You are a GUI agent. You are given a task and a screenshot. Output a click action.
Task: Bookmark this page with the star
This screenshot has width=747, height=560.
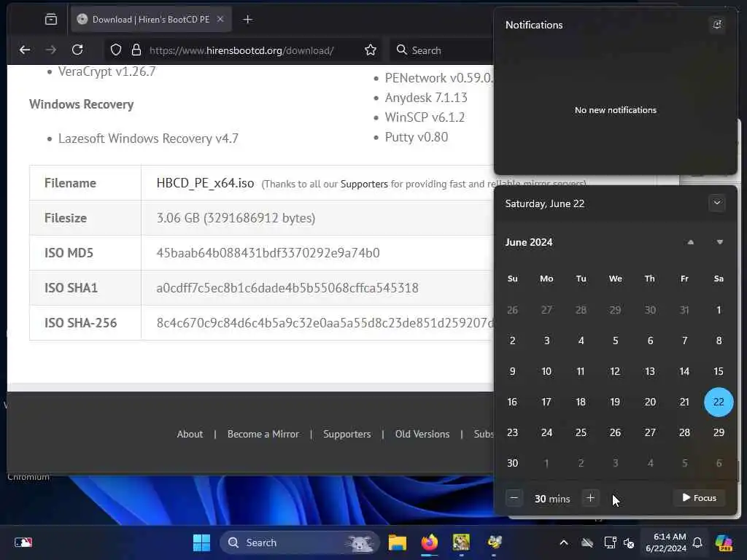371,50
